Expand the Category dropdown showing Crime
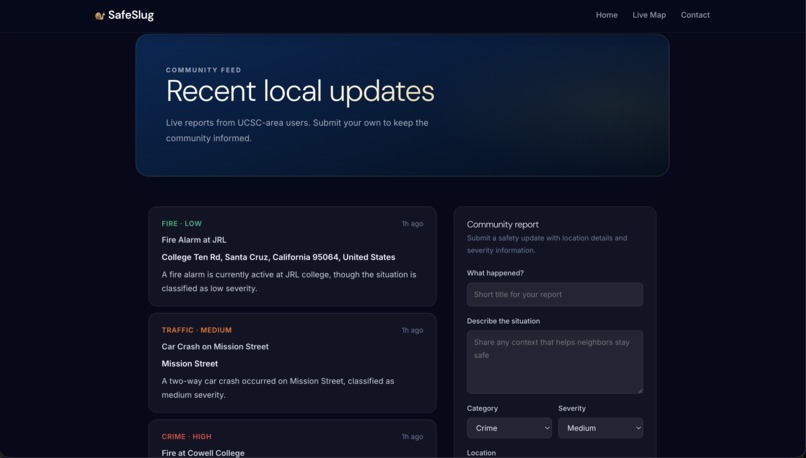 509,428
